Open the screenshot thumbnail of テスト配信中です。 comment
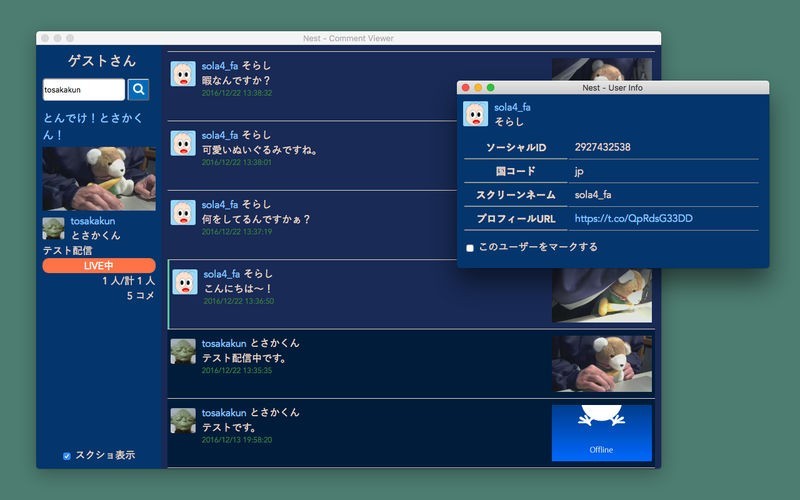Screen dimensions: 800x500 point(601,363)
